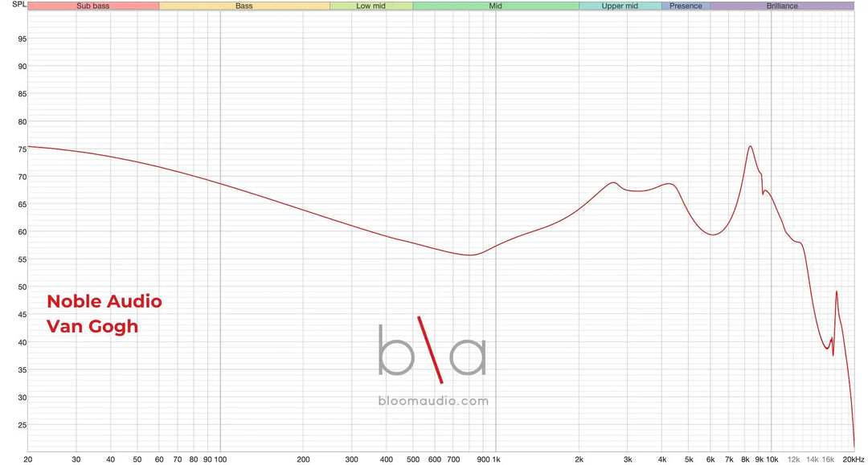Image resolution: width=868 pixels, height=465 pixels.
Task: Select the Brilliance band label
Action: pos(782,6)
